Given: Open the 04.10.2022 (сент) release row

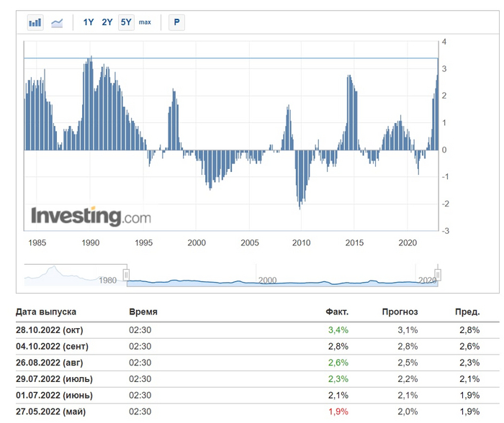Looking at the screenshot, I should [50, 346].
